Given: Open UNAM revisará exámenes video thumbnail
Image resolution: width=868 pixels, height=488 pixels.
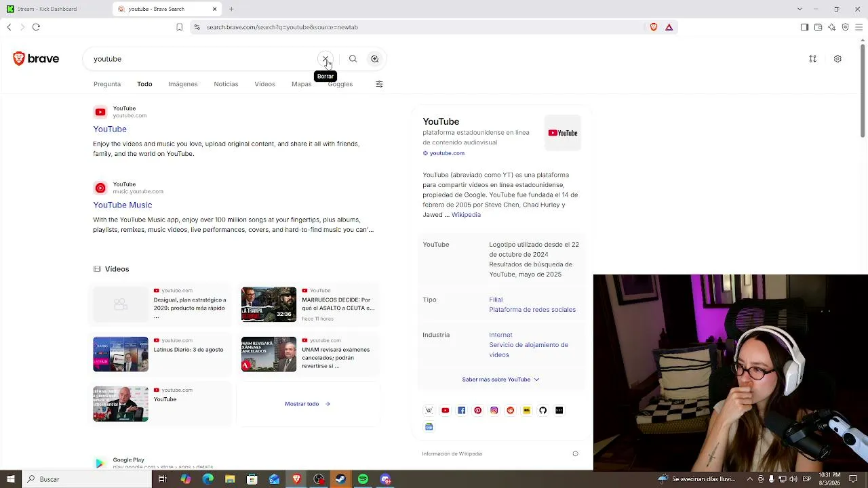Looking at the screenshot, I should (269, 354).
